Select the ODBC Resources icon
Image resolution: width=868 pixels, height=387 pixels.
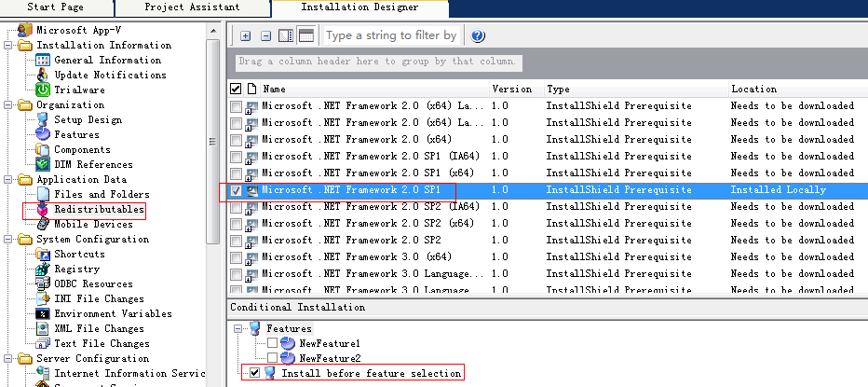tap(43, 283)
